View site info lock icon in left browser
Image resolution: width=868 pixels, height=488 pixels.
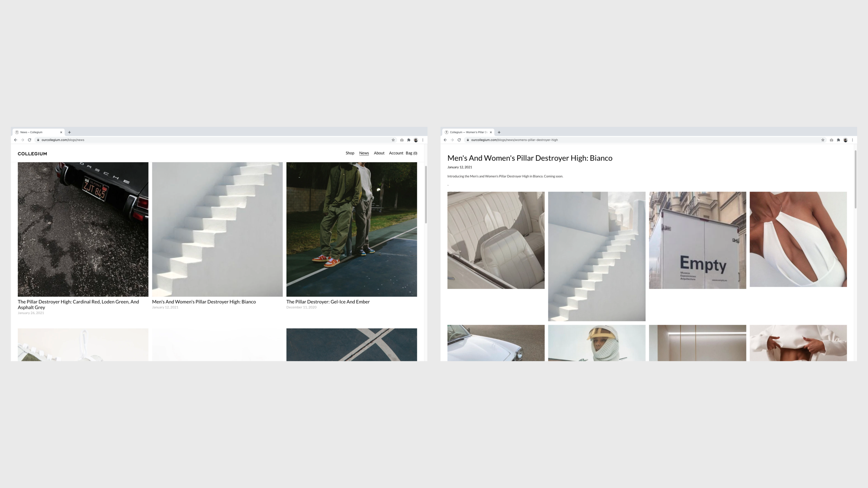[x=38, y=140]
